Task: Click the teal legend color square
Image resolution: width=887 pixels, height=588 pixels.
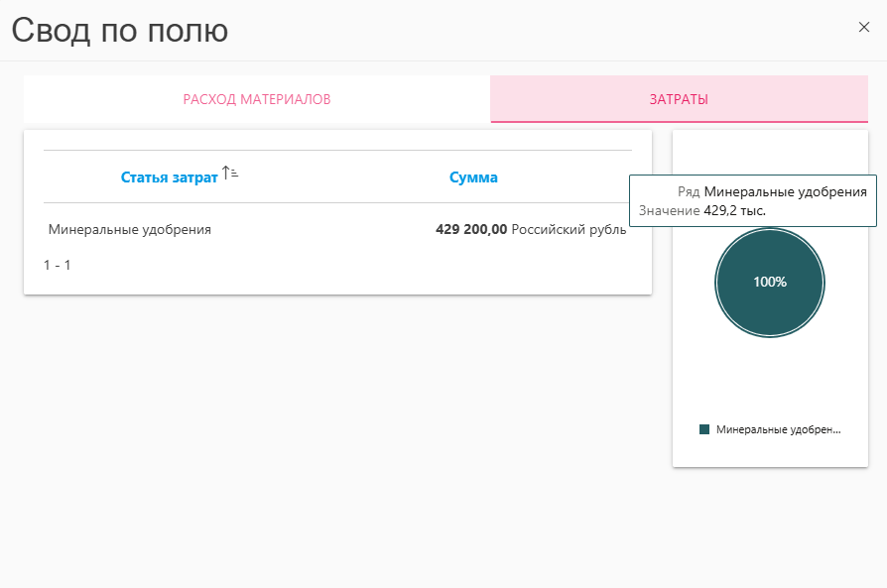Action: tap(704, 429)
